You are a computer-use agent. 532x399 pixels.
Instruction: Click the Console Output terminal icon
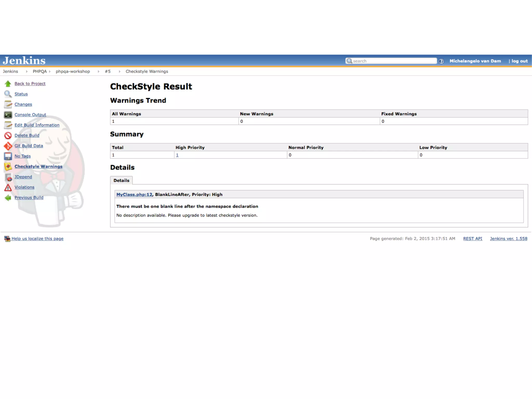click(x=8, y=115)
